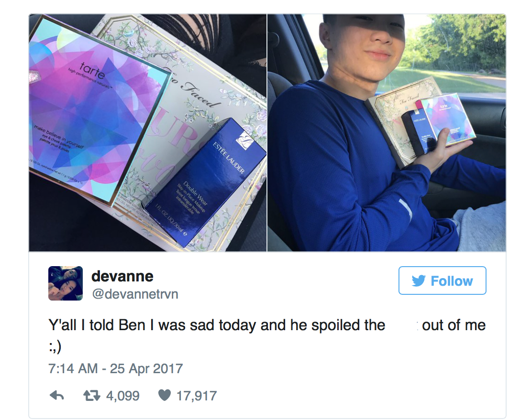Open the right photo of Ben holding gifts
The image size is (531, 420).
point(387,132)
